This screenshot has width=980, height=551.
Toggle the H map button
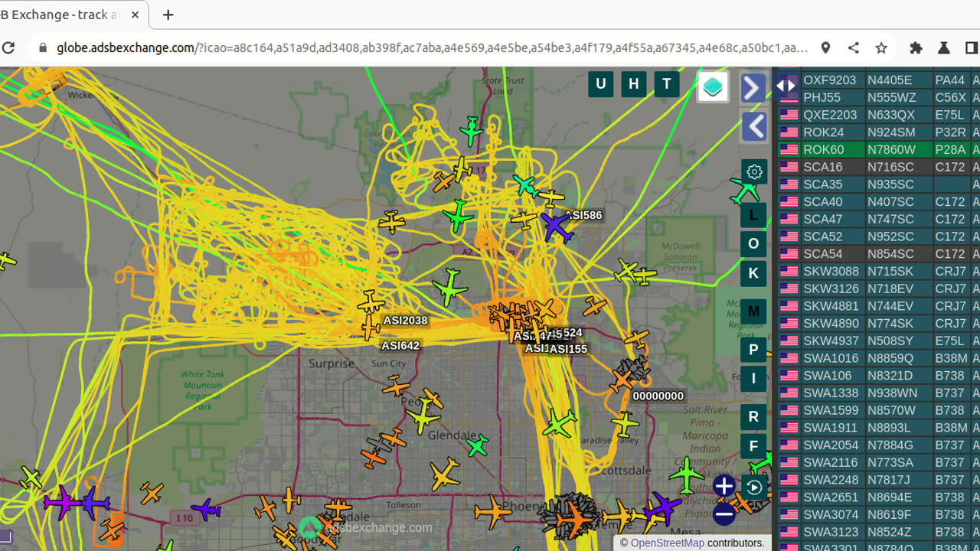633,84
